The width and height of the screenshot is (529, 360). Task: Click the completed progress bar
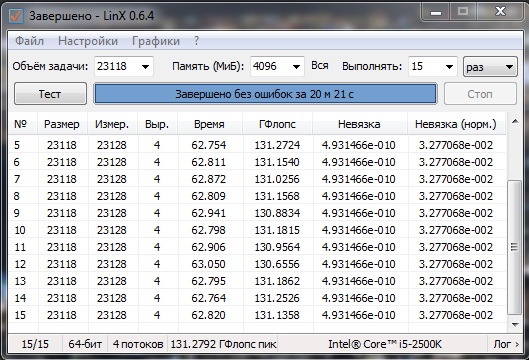[x=265, y=94]
